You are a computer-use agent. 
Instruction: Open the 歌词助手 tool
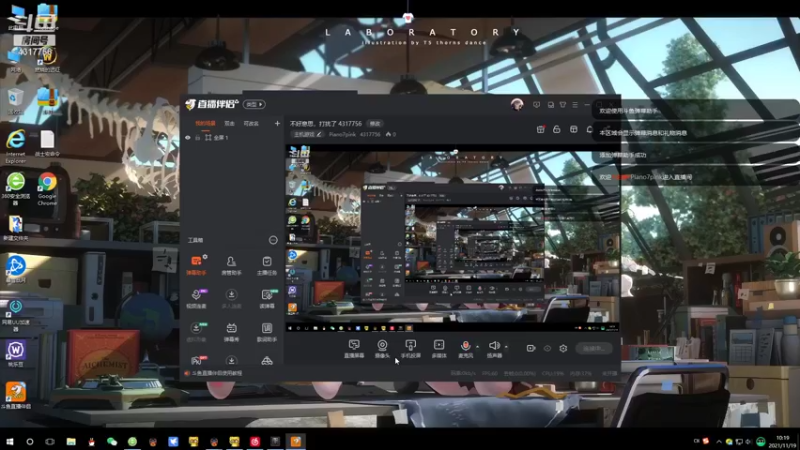267,332
